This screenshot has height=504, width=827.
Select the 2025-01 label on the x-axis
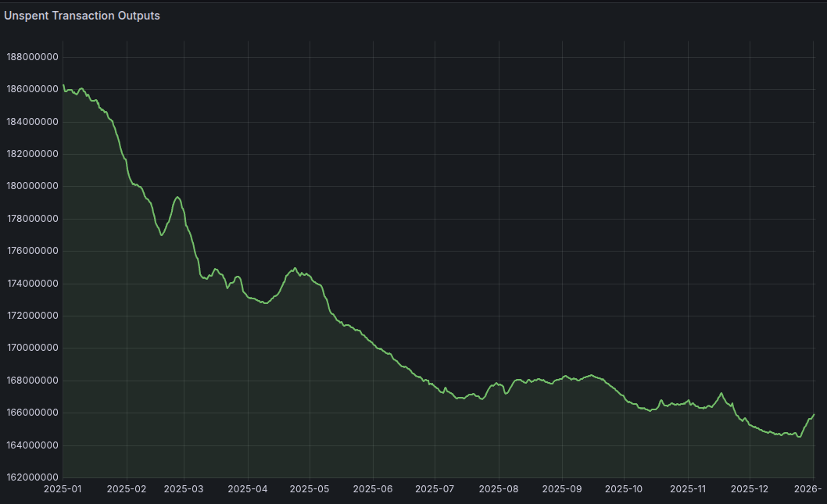click(63, 488)
